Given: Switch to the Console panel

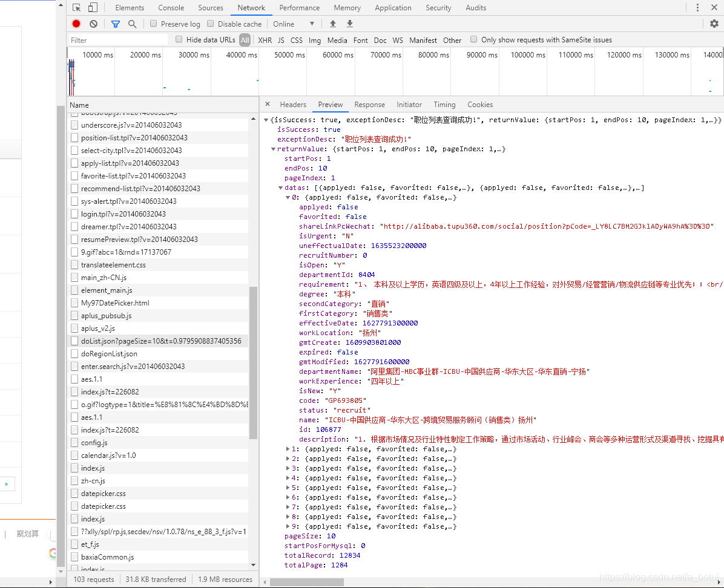Looking at the screenshot, I should [171, 7].
